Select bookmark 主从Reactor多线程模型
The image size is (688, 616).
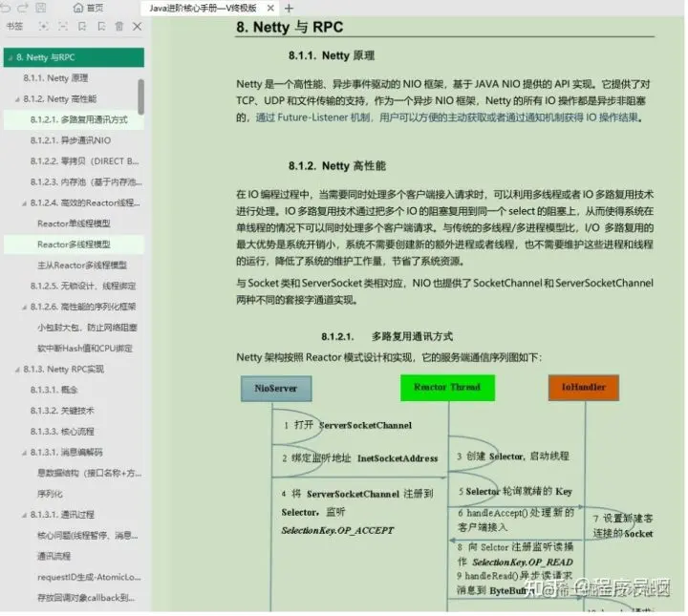82,266
